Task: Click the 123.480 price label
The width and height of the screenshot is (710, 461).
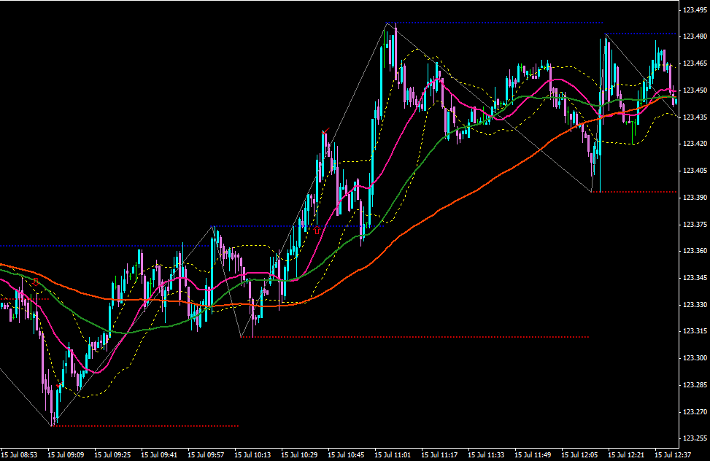Action: pyautogui.click(x=696, y=36)
